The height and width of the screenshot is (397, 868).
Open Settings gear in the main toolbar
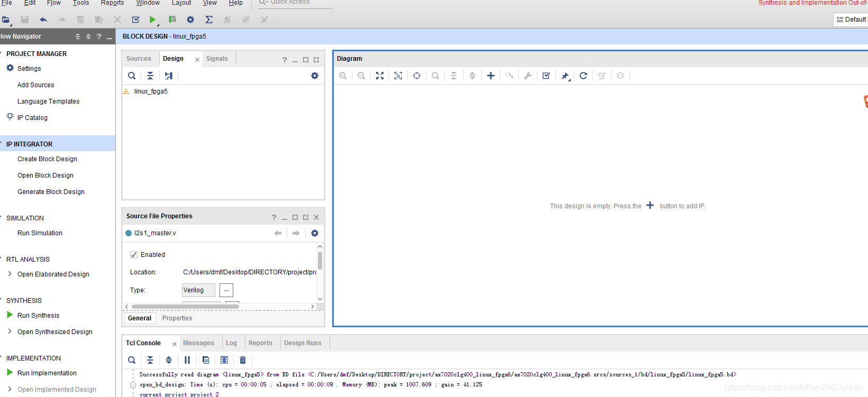(x=190, y=20)
